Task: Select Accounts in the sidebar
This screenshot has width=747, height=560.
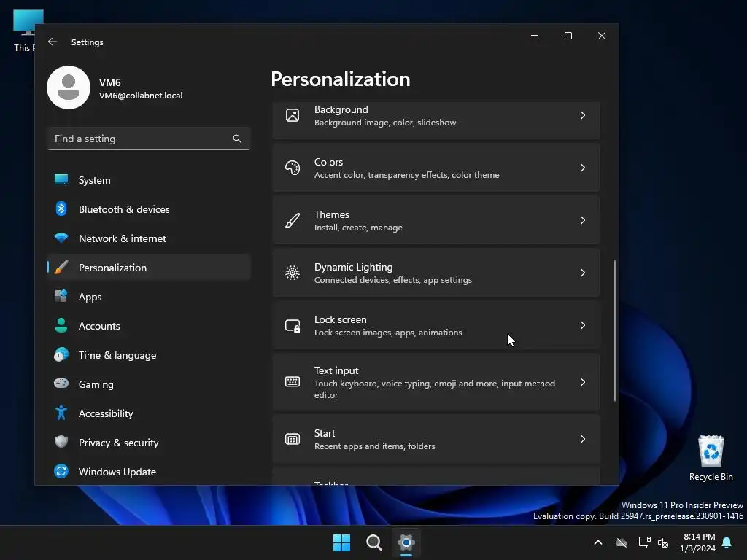Action: [149, 326]
